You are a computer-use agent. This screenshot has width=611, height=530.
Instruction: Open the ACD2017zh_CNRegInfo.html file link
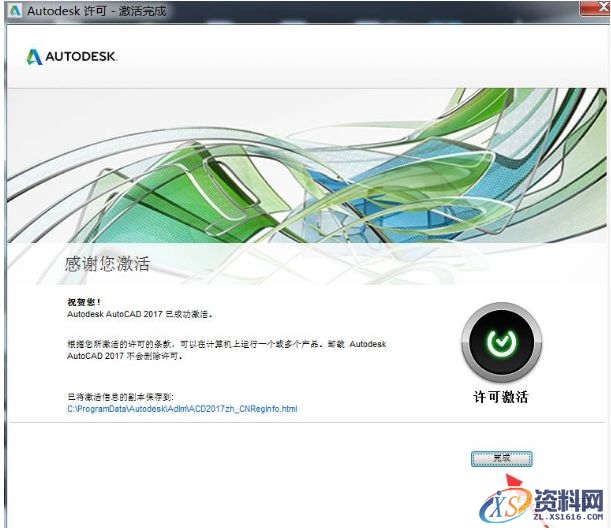[x=182, y=409]
